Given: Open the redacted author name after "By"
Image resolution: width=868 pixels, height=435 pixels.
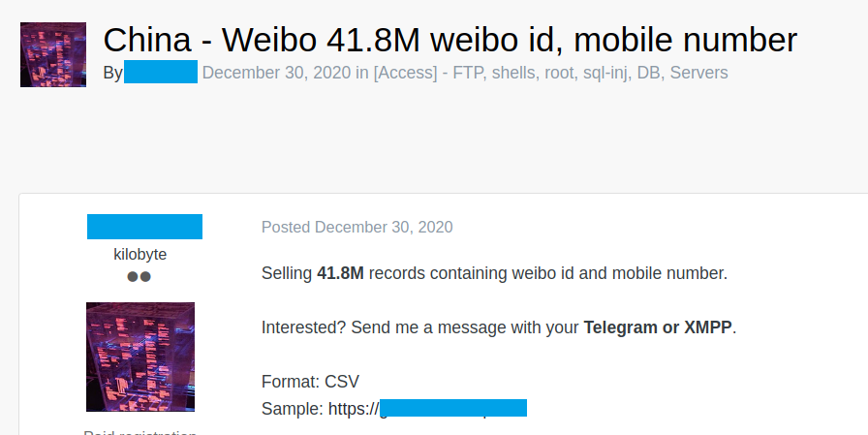Looking at the screenshot, I should tap(161, 72).
